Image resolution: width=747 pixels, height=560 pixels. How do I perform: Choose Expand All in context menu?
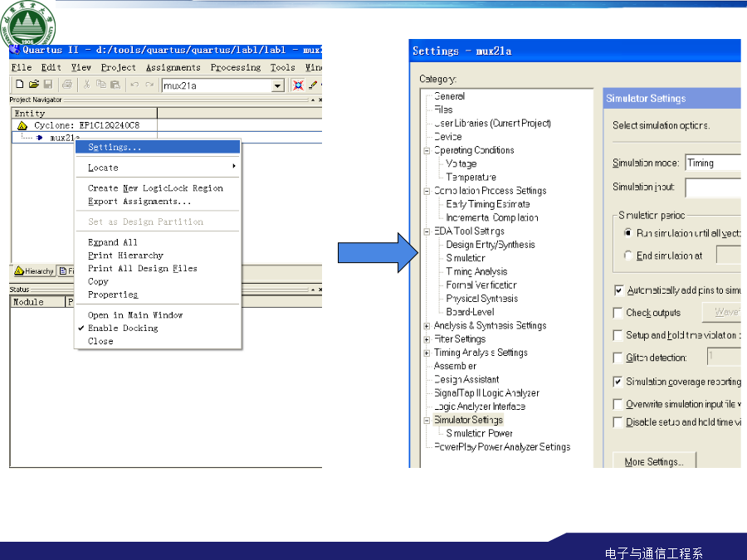158,242
